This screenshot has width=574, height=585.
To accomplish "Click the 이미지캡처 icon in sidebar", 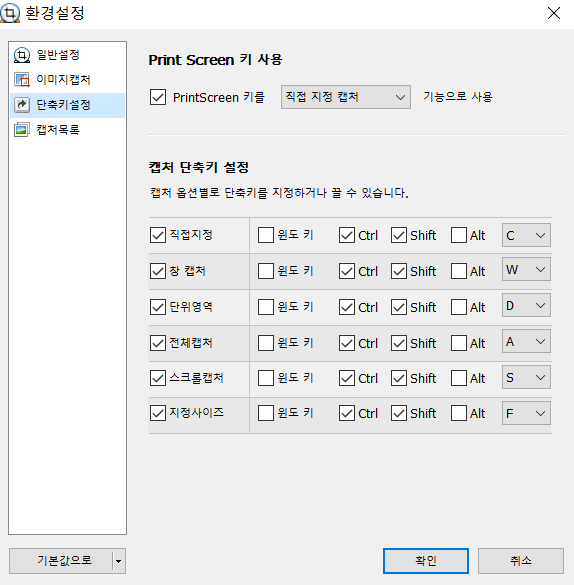I will pyautogui.click(x=22, y=79).
